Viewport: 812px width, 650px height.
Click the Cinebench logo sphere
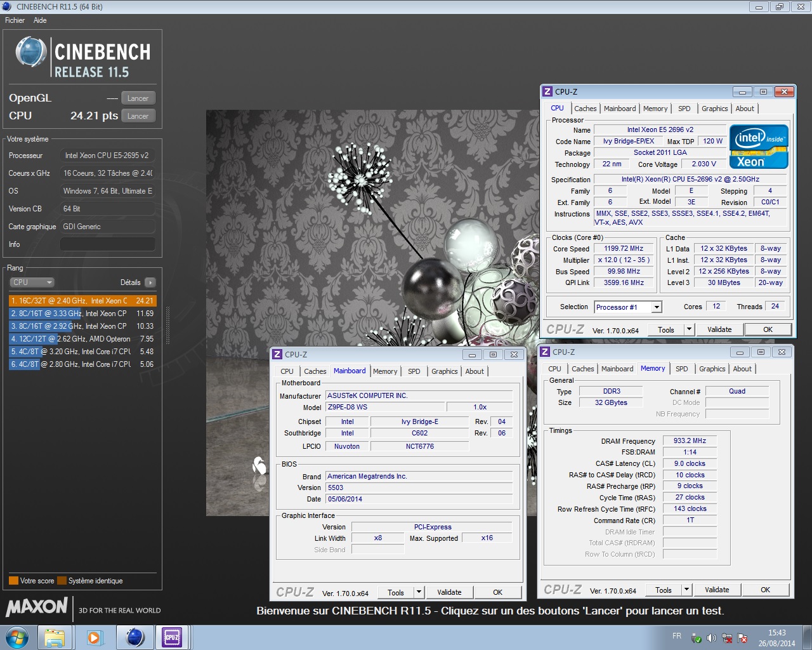coord(30,52)
